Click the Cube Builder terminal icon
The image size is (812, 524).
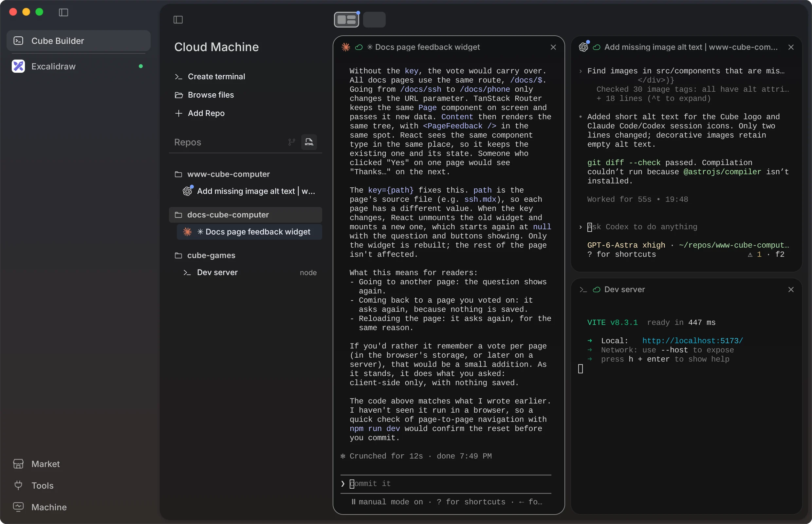click(x=18, y=41)
